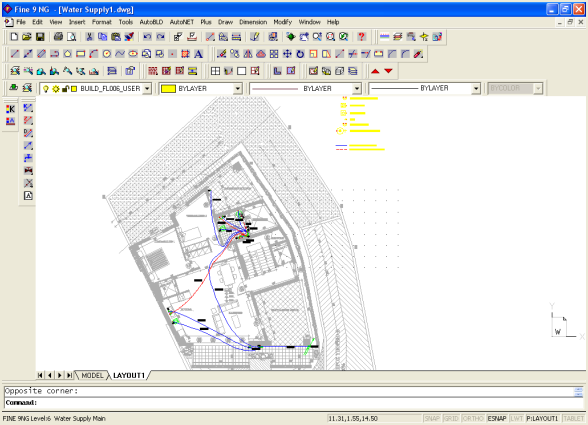588x425 pixels.
Task: Expand the BUILD_FL006_USER layer dropdown
Action: [x=147, y=89]
